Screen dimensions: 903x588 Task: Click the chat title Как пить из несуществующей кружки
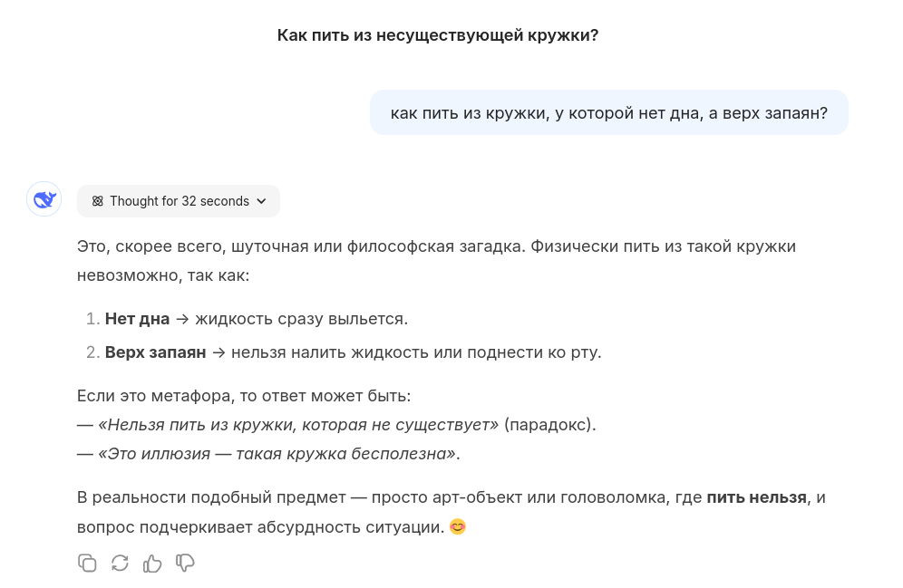tap(438, 35)
